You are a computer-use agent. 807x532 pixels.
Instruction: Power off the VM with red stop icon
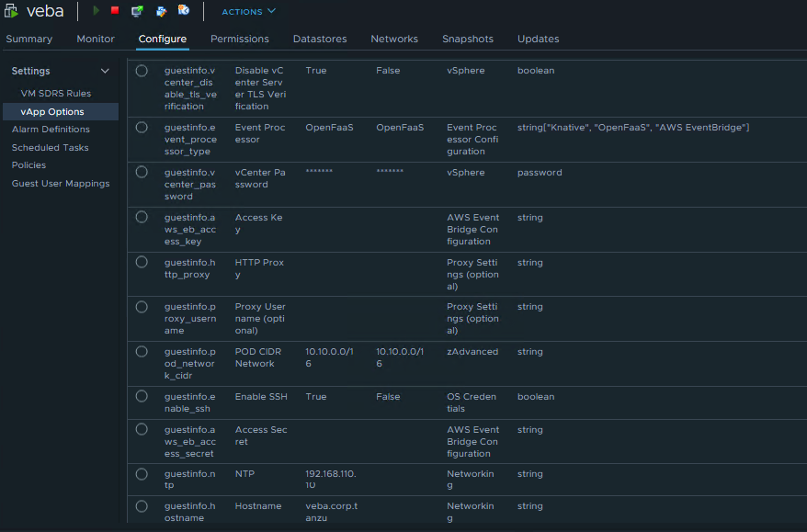click(115, 10)
